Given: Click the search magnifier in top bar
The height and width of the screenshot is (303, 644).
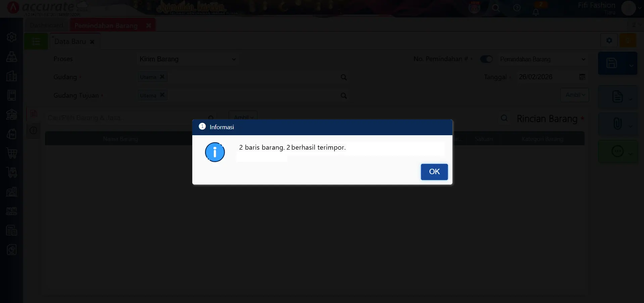Looking at the screenshot, I should (496, 8).
